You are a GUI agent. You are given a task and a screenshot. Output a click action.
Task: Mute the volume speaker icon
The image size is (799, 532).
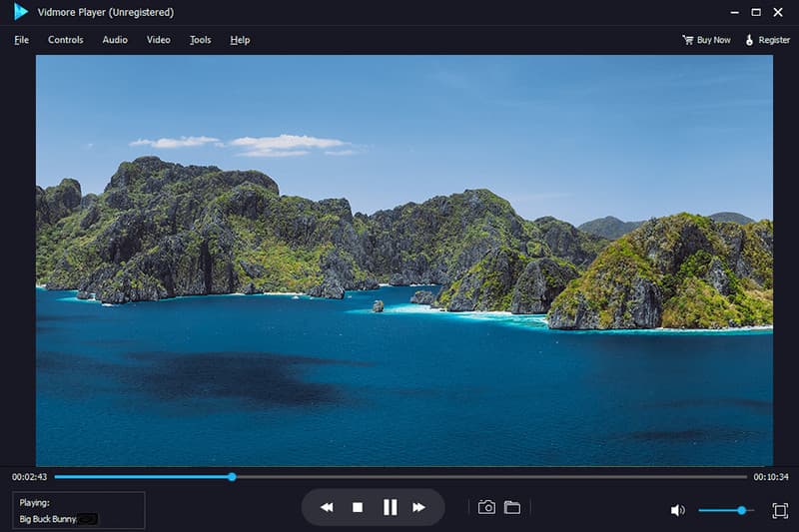point(678,510)
